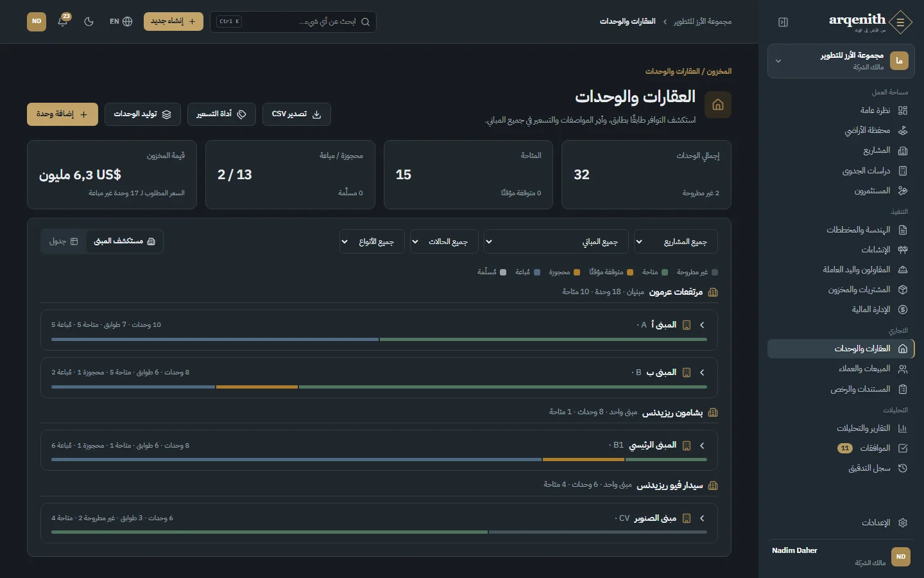Click the دراسات الجدوى calculator icon in the sidebar

tap(903, 171)
